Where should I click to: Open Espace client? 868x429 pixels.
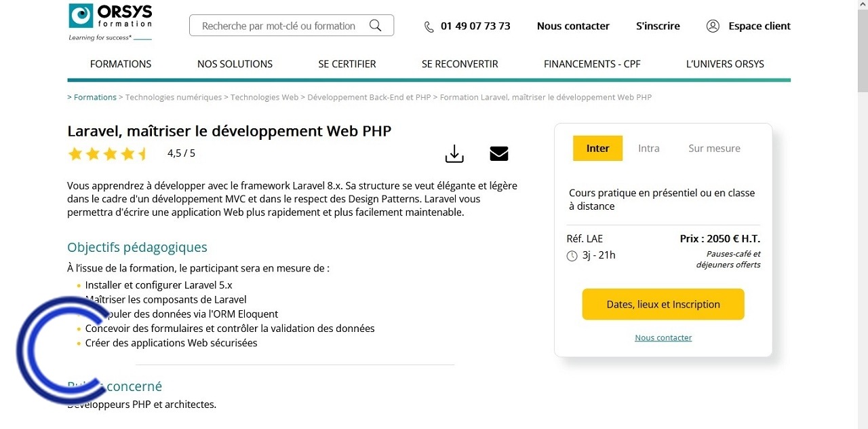pyautogui.click(x=759, y=26)
